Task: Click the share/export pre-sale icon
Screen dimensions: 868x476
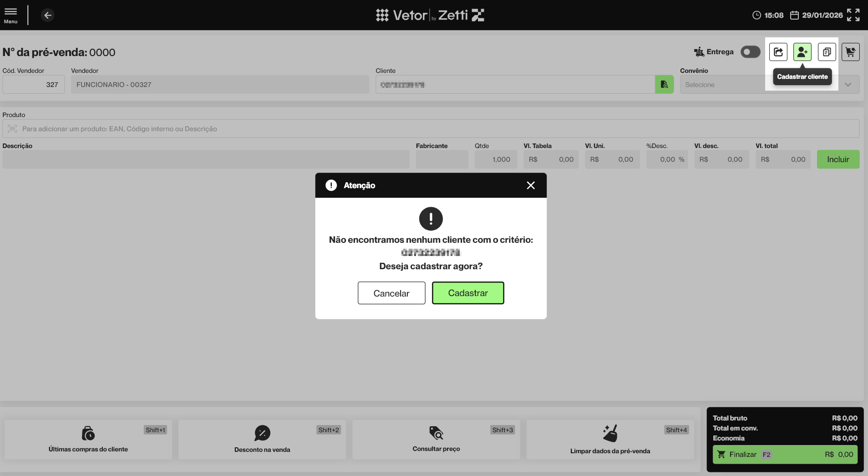Action: coord(778,52)
